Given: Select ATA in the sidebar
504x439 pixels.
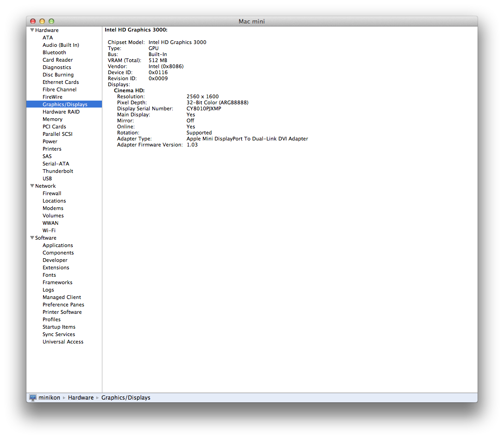Looking at the screenshot, I should click(x=48, y=38).
